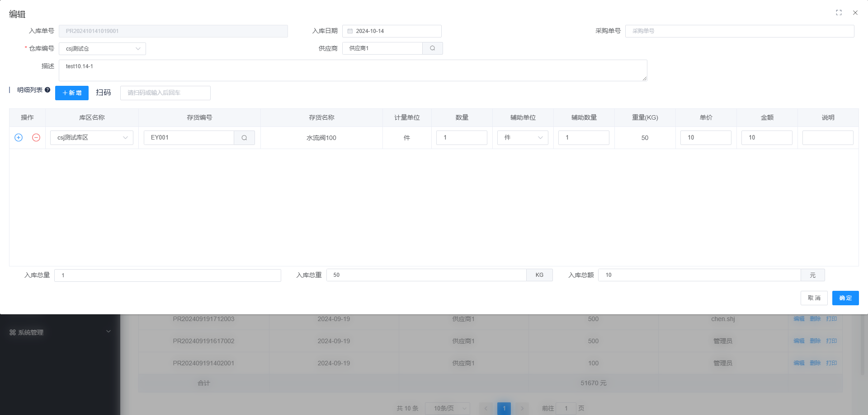Click the supplier search magnifier icon
Image resolution: width=868 pixels, height=415 pixels.
click(x=433, y=48)
